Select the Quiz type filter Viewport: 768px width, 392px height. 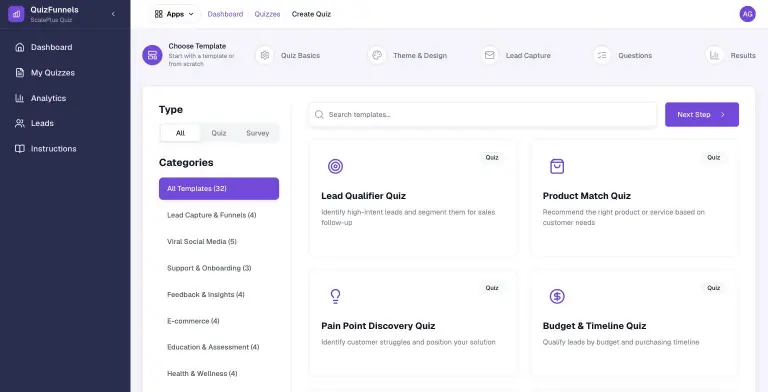click(x=219, y=133)
